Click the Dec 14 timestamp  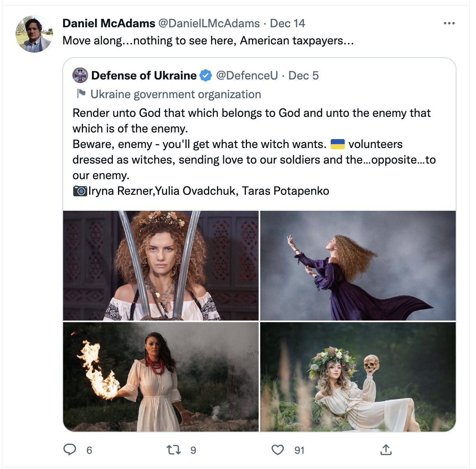click(x=287, y=23)
